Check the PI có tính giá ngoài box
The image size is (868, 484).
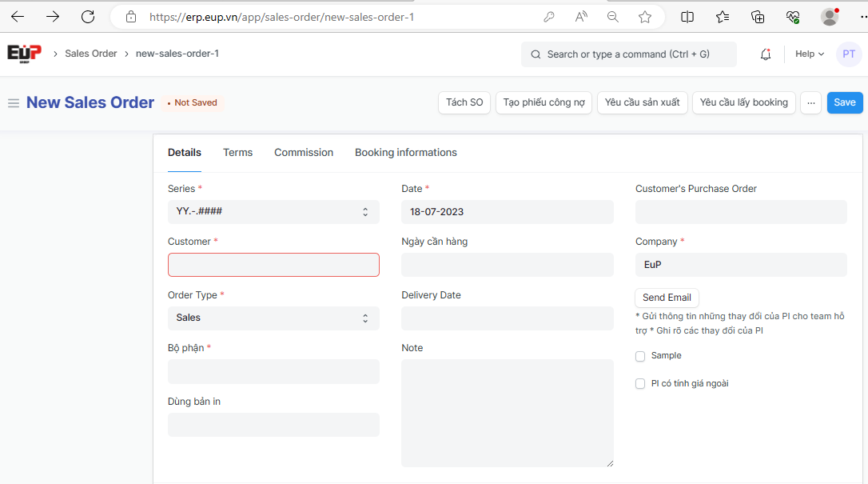[640, 384]
